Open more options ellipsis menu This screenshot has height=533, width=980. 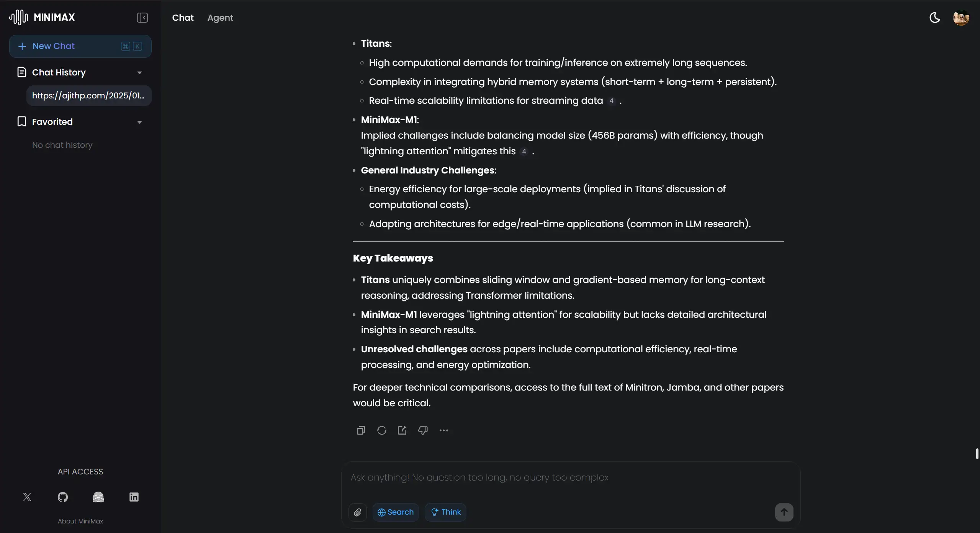point(443,430)
